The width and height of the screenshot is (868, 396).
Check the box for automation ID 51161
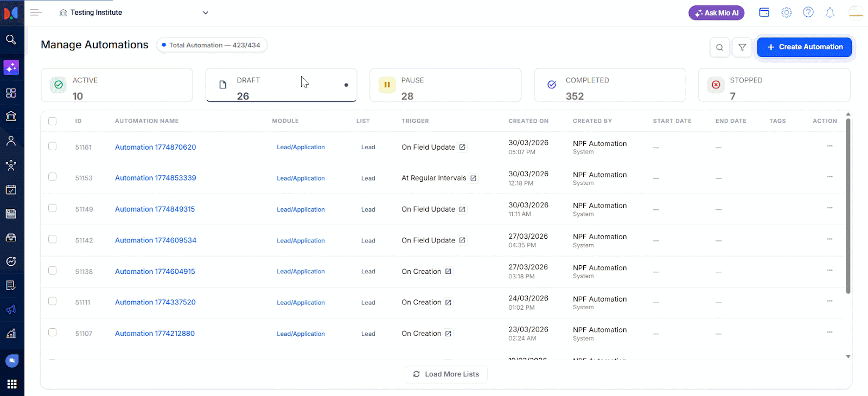53,146
